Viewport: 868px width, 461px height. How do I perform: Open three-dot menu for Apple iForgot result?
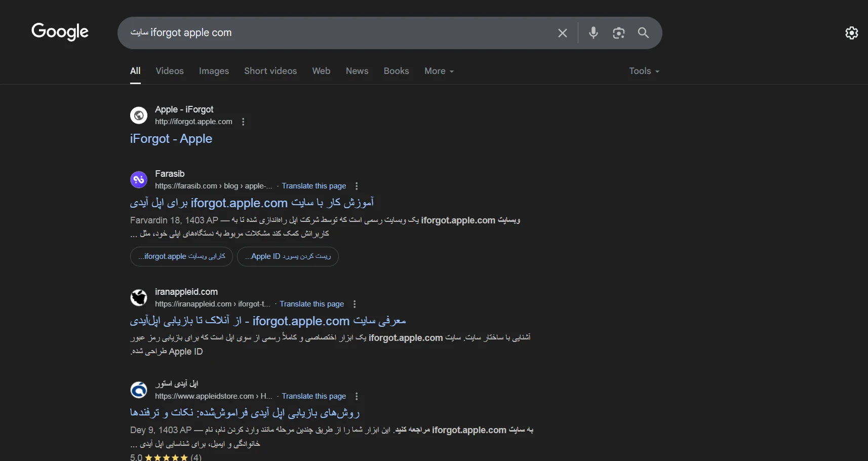[x=243, y=122]
